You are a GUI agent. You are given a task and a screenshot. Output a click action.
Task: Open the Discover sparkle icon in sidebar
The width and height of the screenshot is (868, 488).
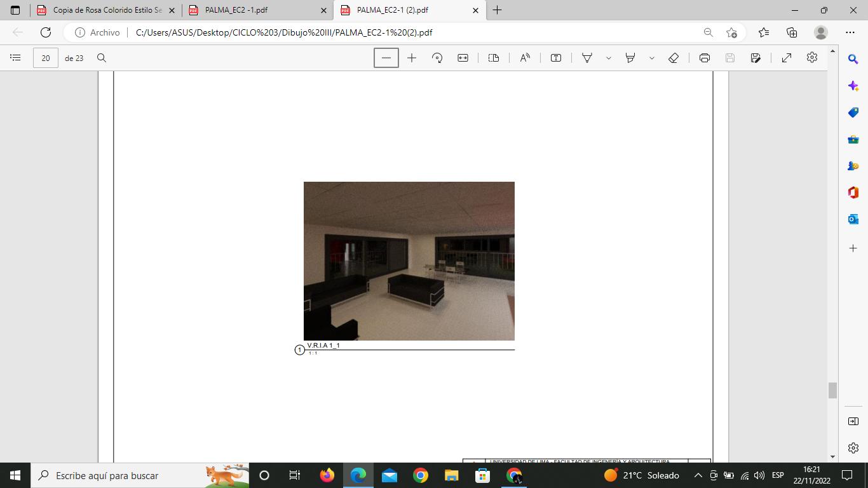click(853, 86)
